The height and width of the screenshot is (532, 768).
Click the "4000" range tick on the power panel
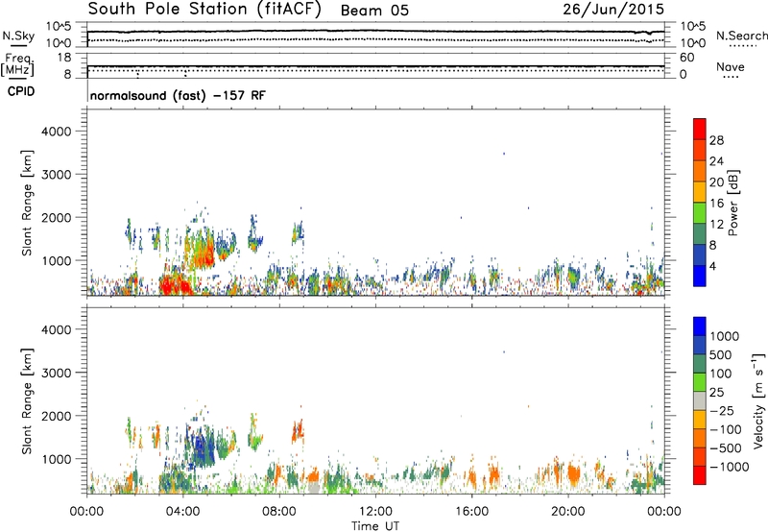click(56, 132)
